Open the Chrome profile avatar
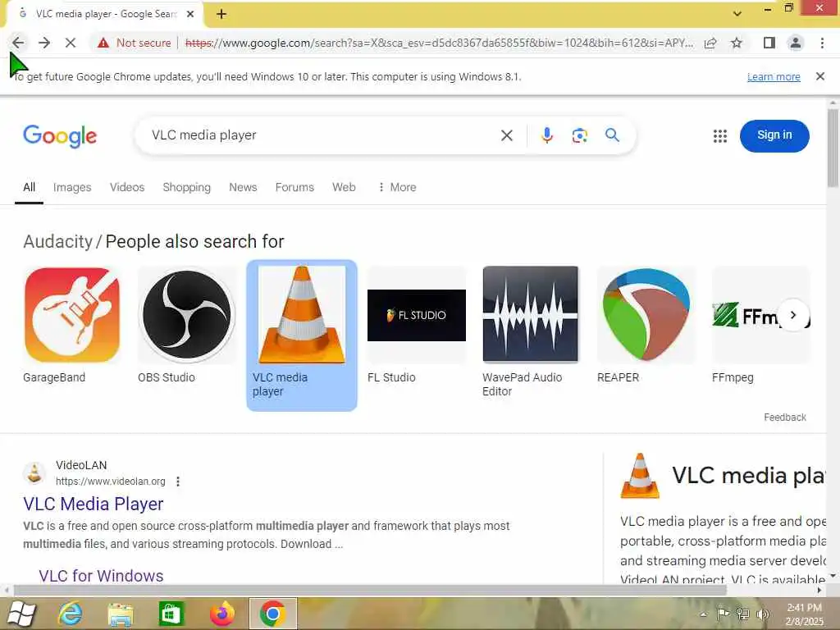The height and width of the screenshot is (630, 840). click(x=796, y=43)
